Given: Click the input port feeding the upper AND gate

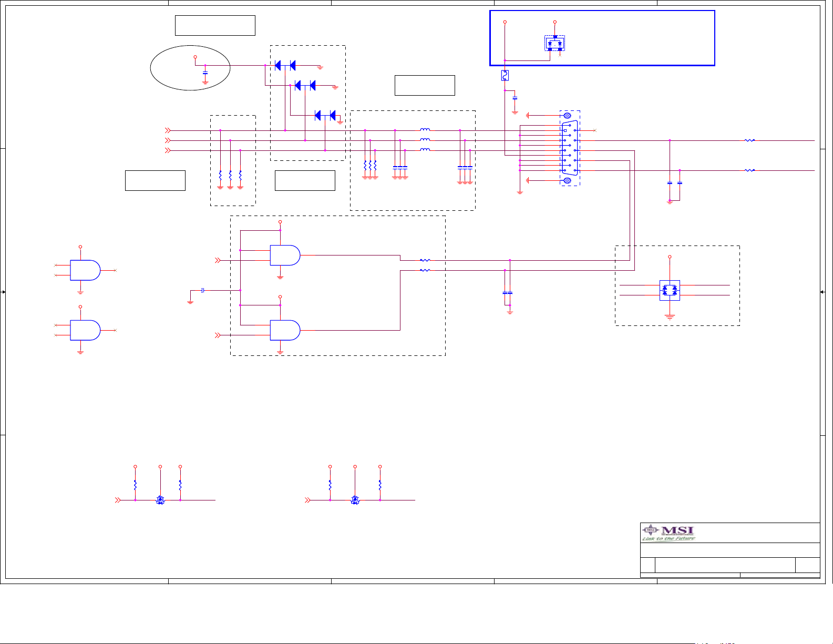Looking at the screenshot, I should point(218,260).
